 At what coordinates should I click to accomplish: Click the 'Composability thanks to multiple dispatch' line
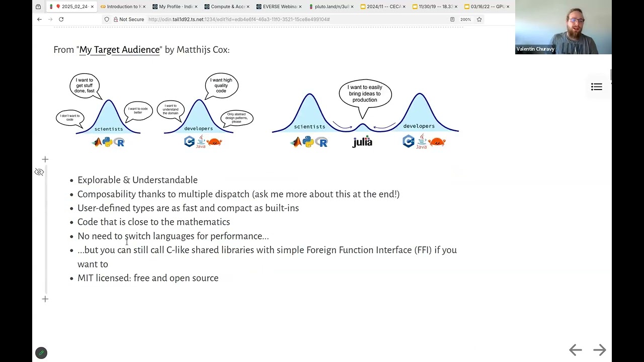pos(238,194)
